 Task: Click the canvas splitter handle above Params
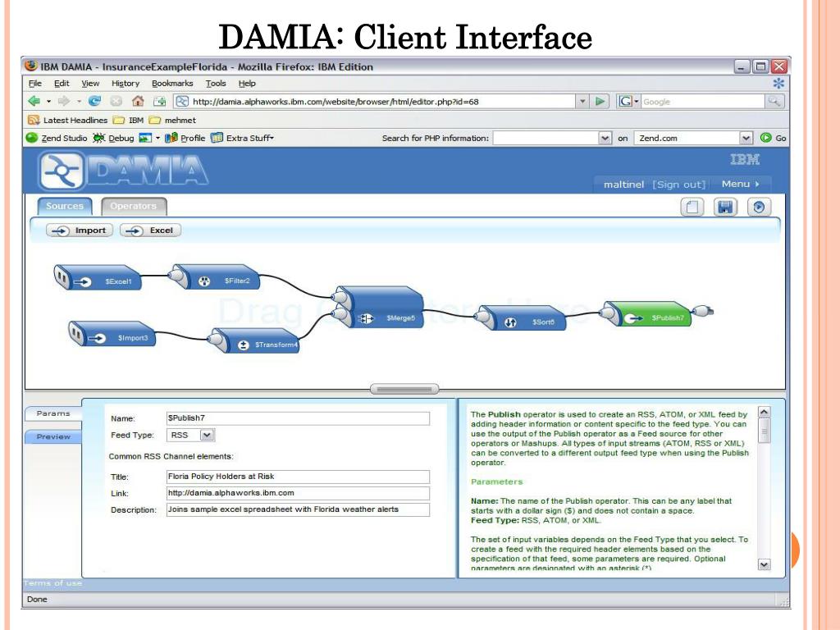404,389
